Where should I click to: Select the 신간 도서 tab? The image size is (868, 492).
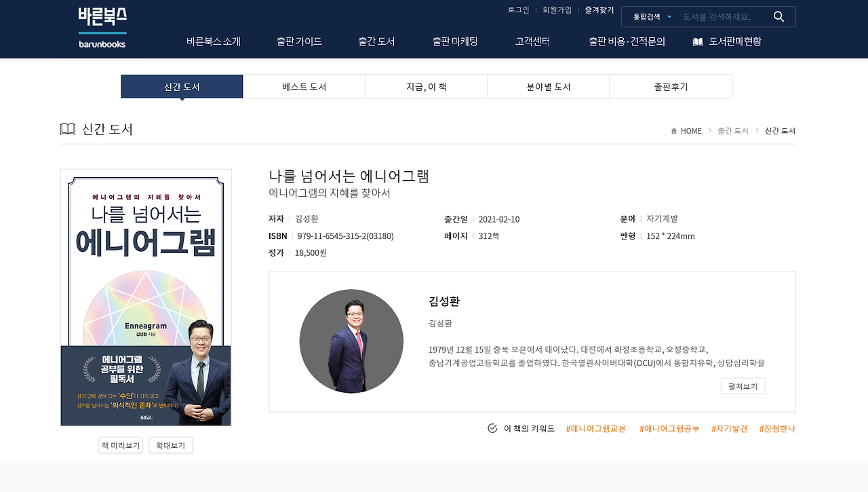(x=182, y=87)
